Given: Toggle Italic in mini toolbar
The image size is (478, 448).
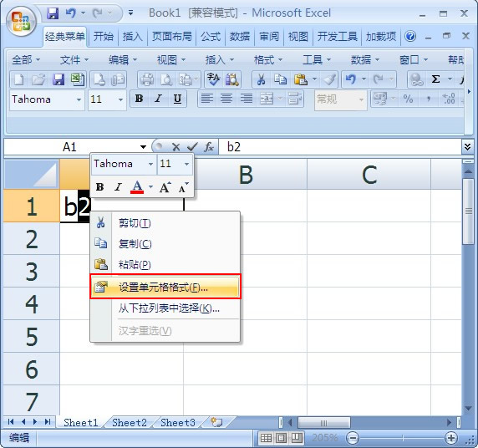Looking at the screenshot, I should 119,186.
